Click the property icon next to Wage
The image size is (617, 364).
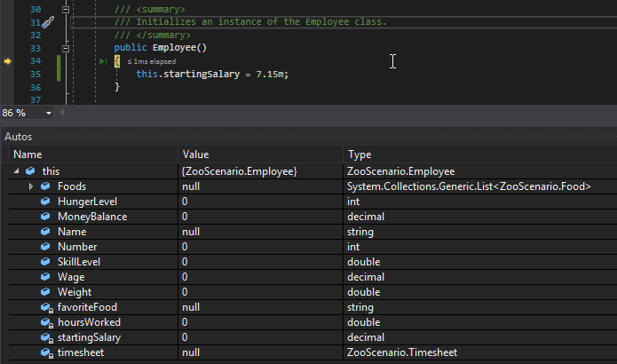tap(46, 277)
